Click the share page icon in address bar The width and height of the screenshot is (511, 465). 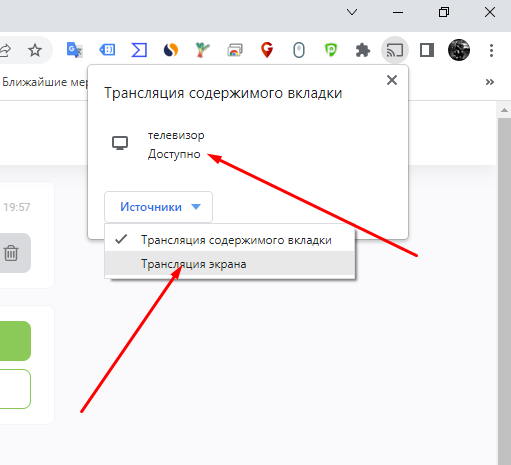[5, 50]
